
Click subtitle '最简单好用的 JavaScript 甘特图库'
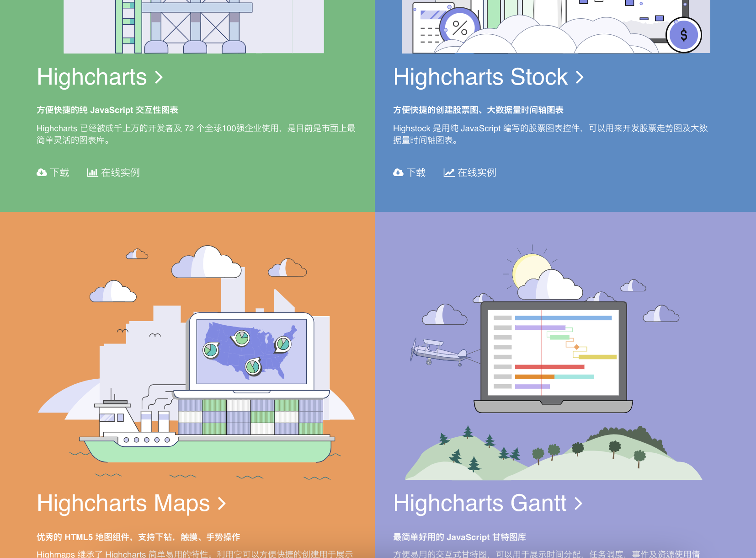(x=459, y=537)
